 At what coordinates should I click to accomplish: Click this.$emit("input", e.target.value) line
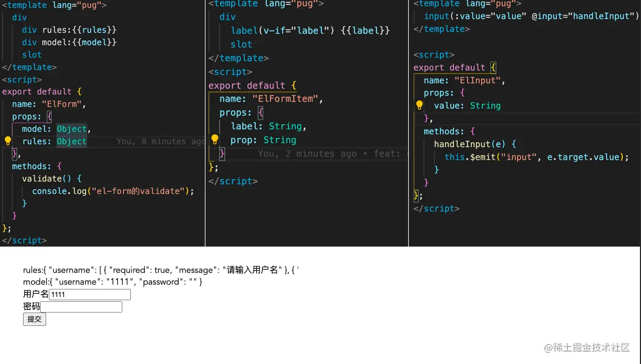click(537, 157)
